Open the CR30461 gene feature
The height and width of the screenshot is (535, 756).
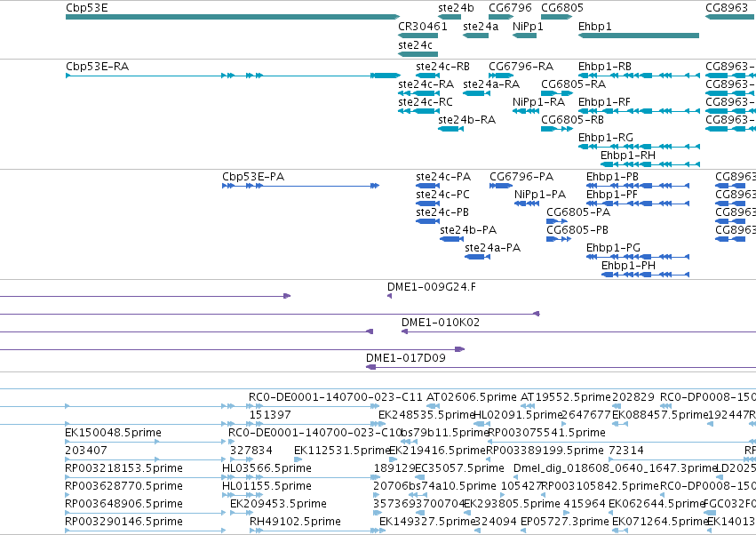click(418, 36)
